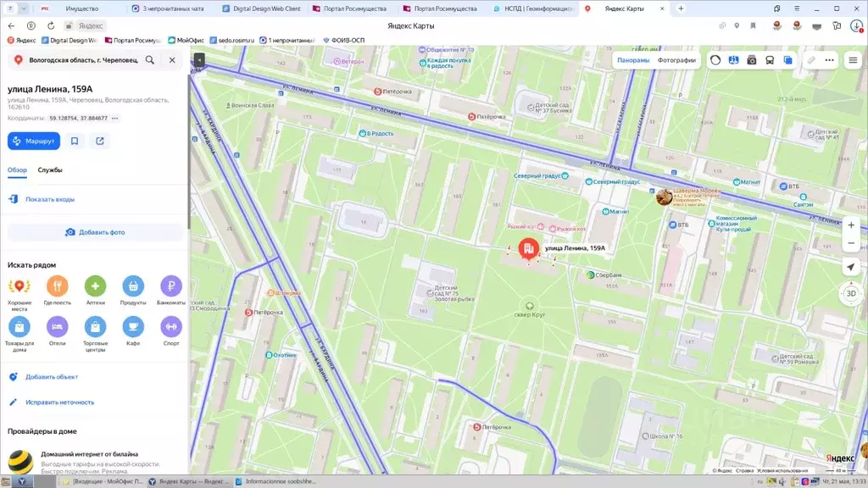This screenshot has height=488, width=868.
Task: Save the address with the bookmark icon
Action: pyautogui.click(x=75, y=141)
